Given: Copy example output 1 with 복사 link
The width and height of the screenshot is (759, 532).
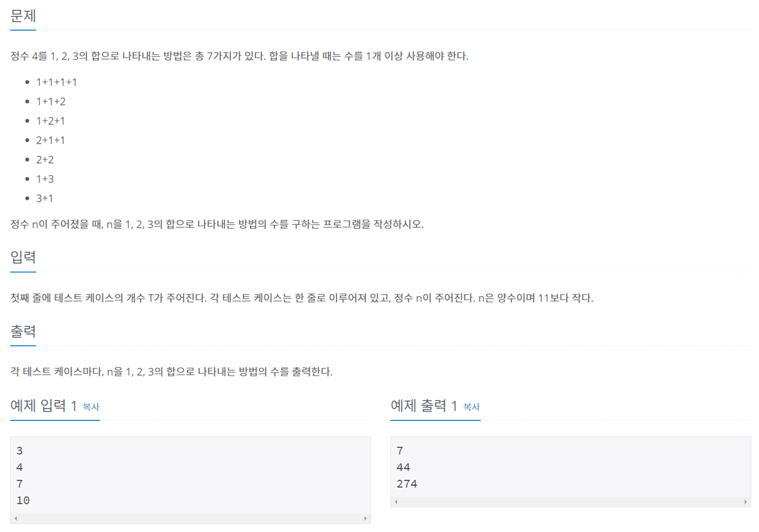Looking at the screenshot, I should (x=471, y=407).
